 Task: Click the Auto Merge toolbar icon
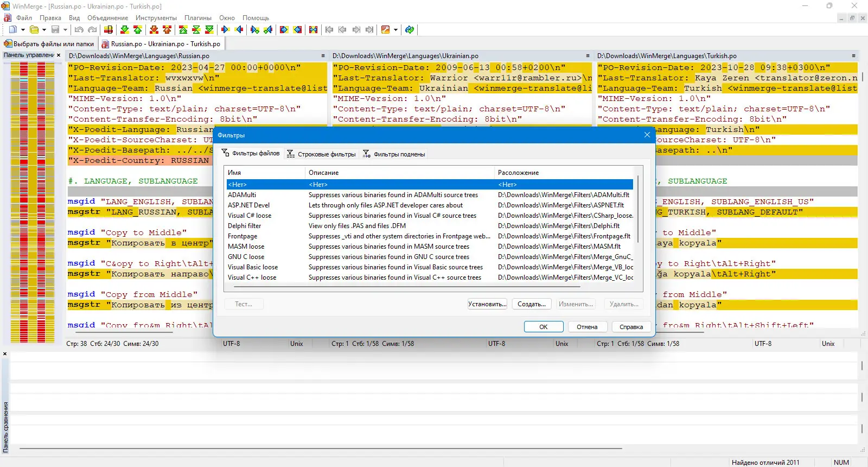pyautogui.click(x=314, y=30)
